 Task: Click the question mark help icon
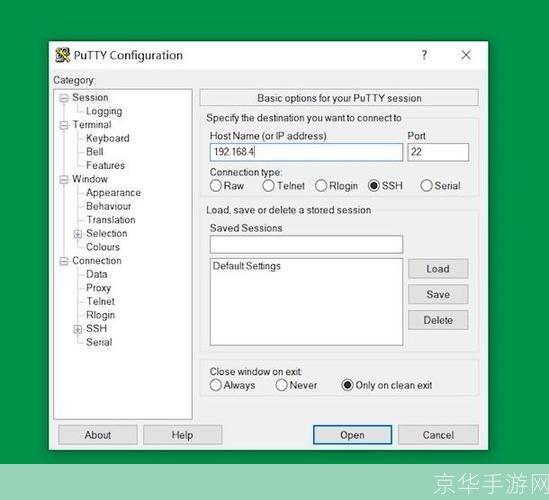[424, 55]
